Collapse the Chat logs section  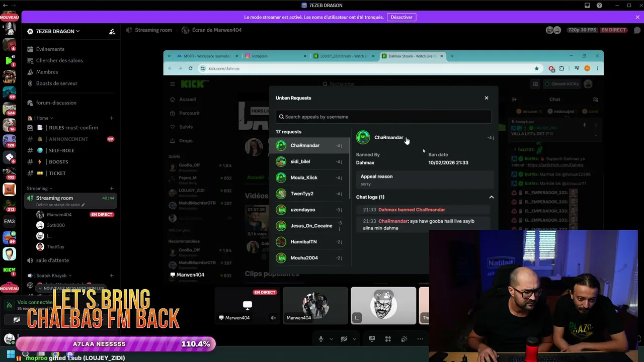tap(492, 197)
